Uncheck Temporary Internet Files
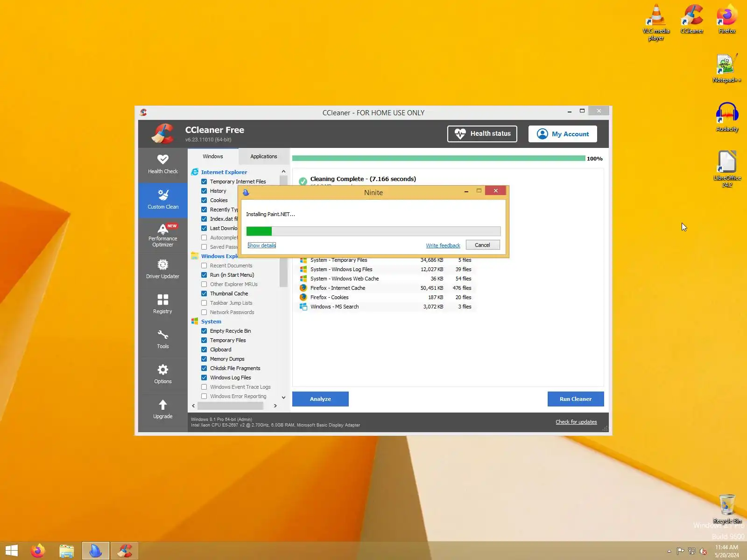This screenshot has width=747, height=560. pos(204,182)
